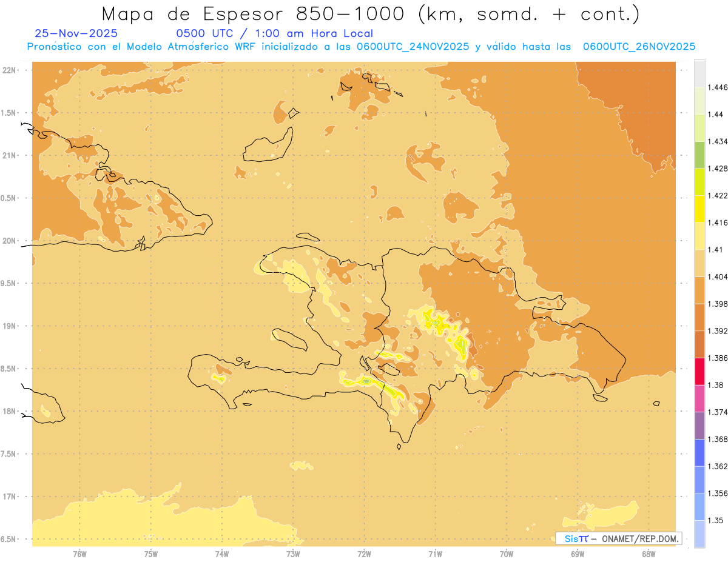Click the "1.35" colorbar value
Image resolution: width=728 pixels, height=562 pixels.
715,520
